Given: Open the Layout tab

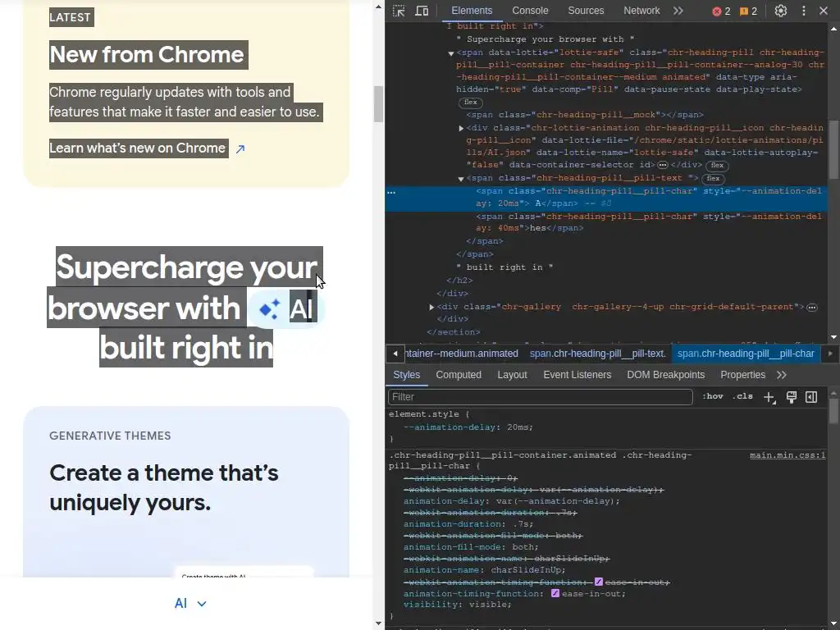Looking at the screenshot, I should pyautogui.click(x=512, y=375).
